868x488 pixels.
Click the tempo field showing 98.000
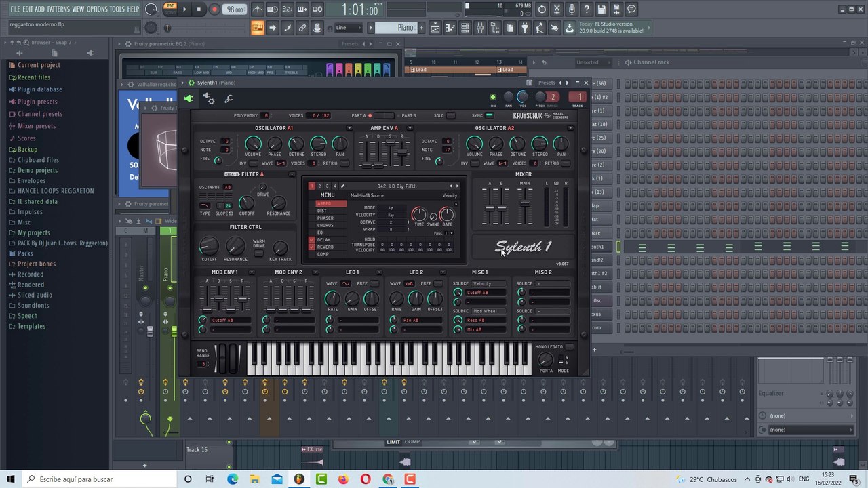click(x=235, y=9)
